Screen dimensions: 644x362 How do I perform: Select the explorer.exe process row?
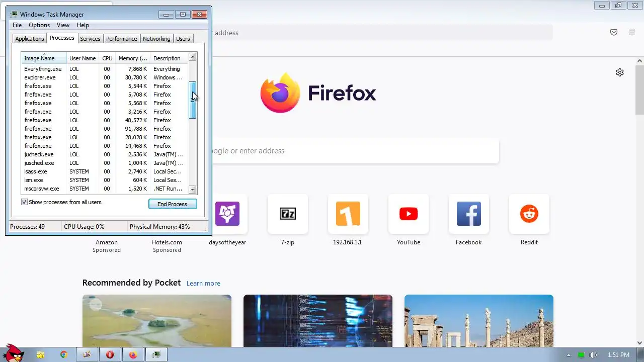coord(105,77)
